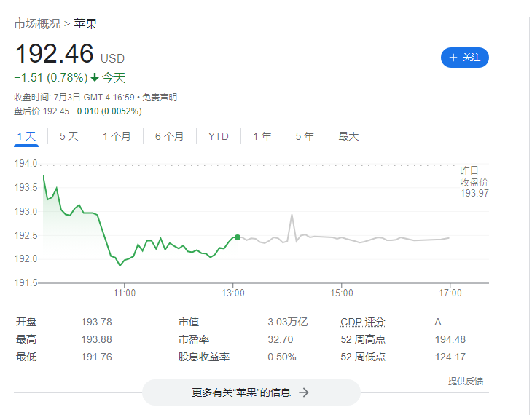
Task: Click the 194.0 y-axis label
Action: (26, 163)
